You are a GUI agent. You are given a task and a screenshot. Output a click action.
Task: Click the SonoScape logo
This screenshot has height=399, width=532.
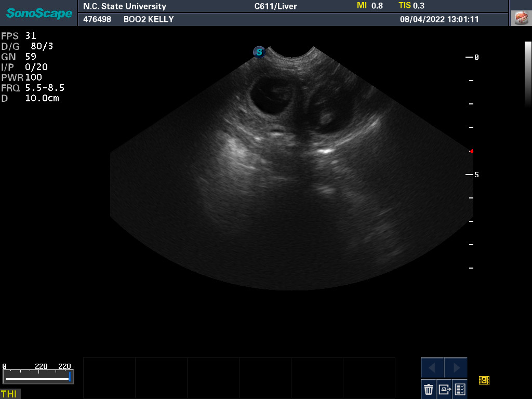coord(39,13)
